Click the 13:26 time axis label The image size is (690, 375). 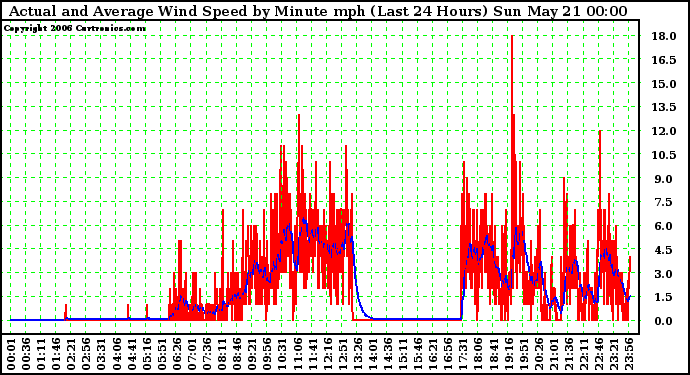(357, 354)
